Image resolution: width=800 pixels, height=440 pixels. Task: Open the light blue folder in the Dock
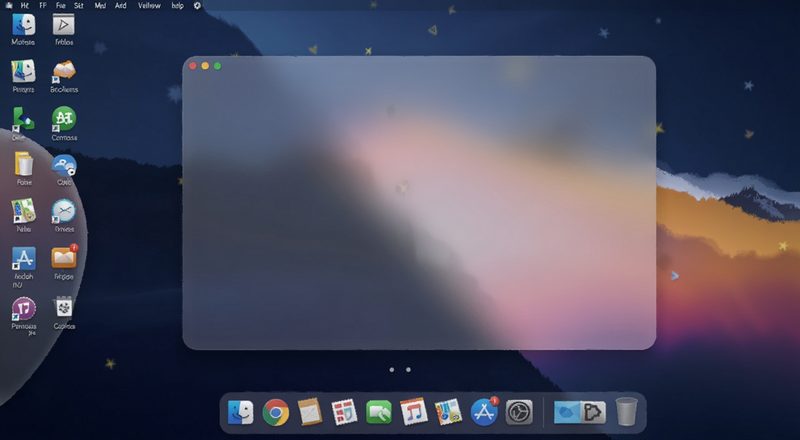pyautogui.click(x=567, y=412)
